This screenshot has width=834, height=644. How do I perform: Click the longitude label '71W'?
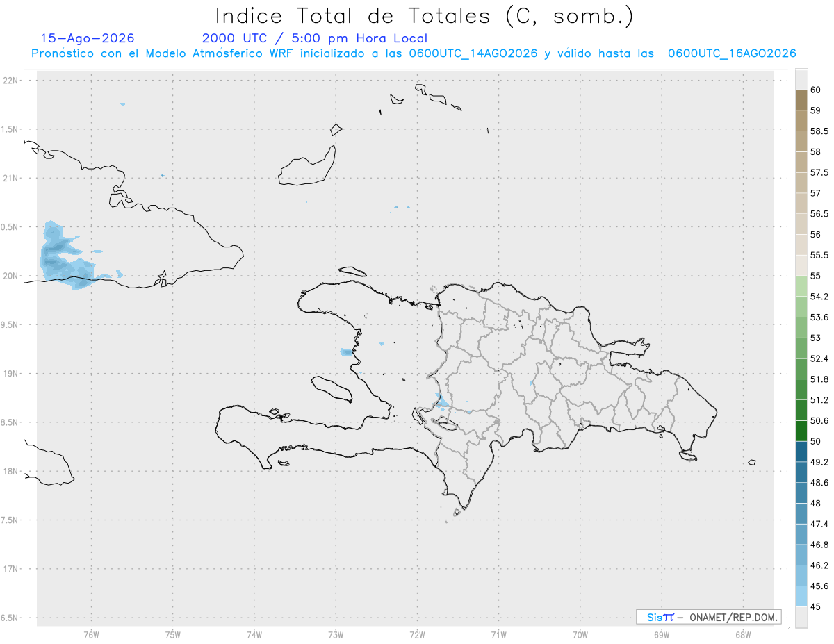(x=498, y=635)
